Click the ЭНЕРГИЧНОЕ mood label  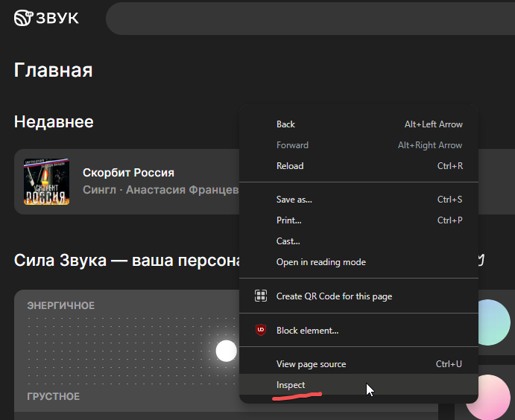tap(61, 306)
